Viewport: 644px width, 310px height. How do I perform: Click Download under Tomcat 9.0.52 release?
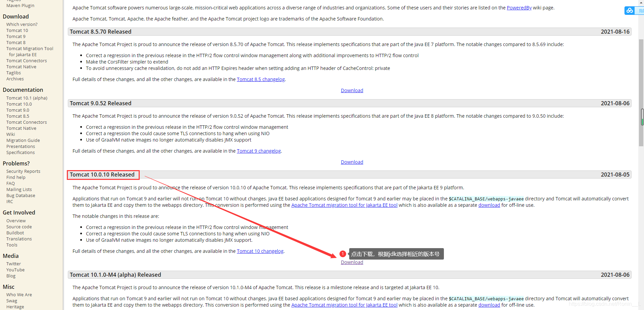(x=352, y=162)
